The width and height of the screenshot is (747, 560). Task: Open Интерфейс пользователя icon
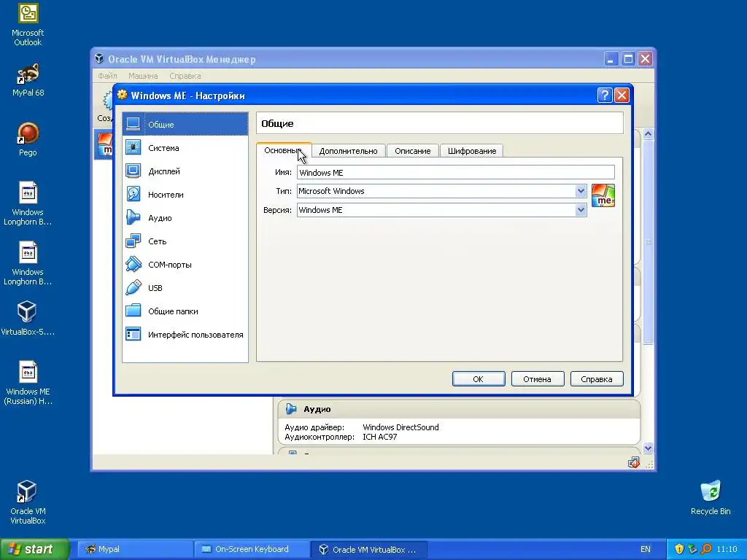coord(133,334)
